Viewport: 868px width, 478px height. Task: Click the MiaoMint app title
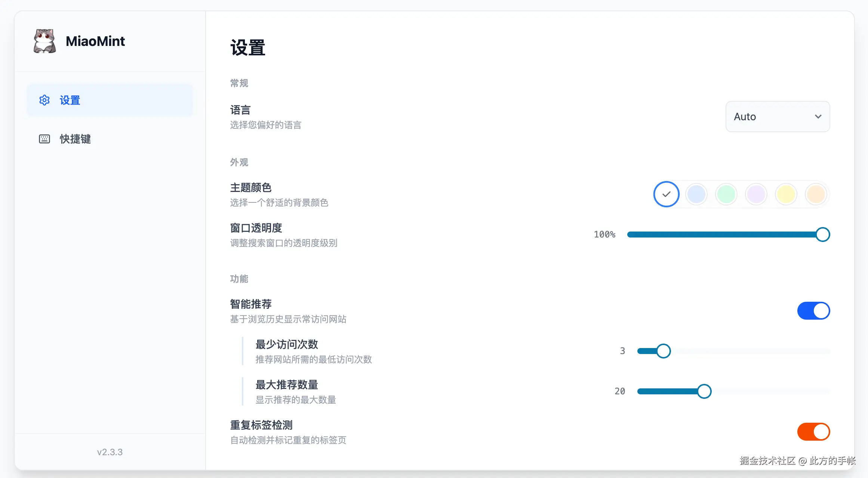95,41
